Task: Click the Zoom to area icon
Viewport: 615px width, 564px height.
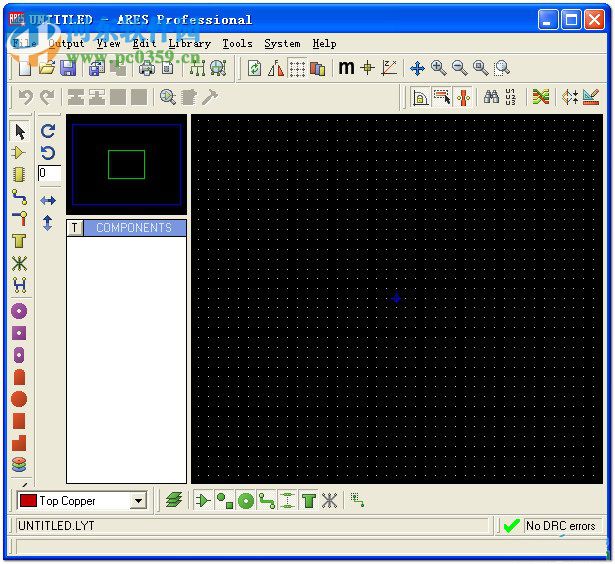Action: coord(502,68)
